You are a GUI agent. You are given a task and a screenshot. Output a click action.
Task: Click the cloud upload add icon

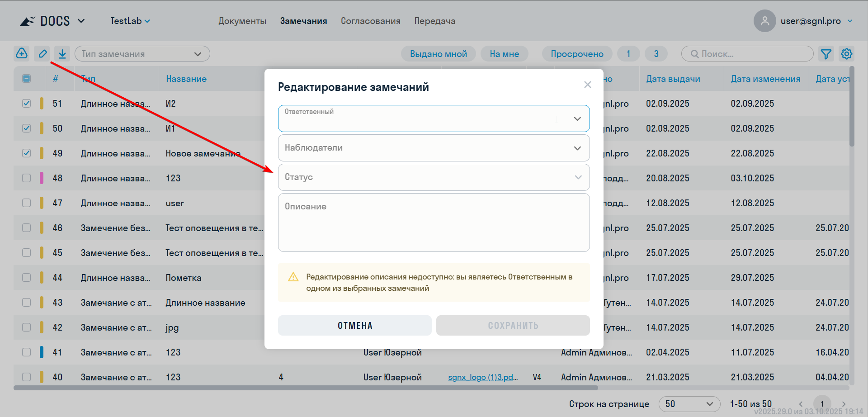coord(22,54)
